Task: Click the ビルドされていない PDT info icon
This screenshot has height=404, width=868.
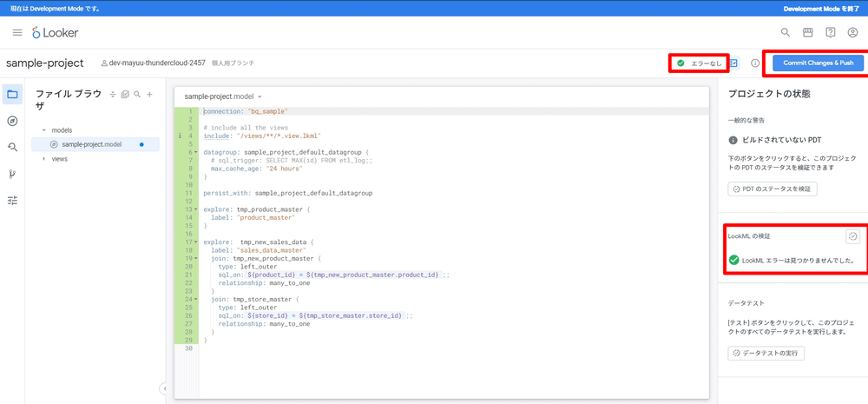Action: point(733,140)
